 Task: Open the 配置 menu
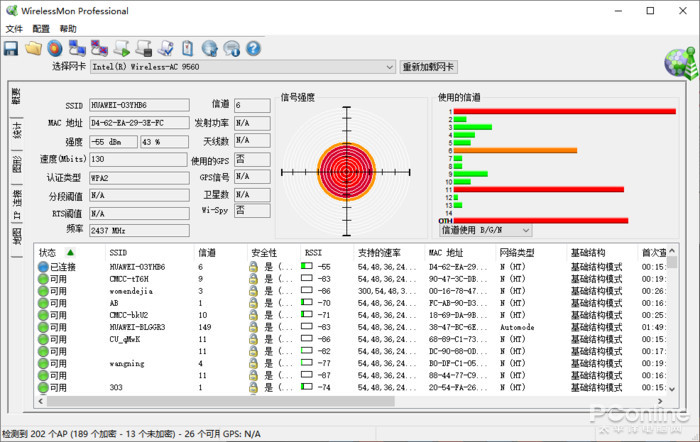(x=41, y=29)
